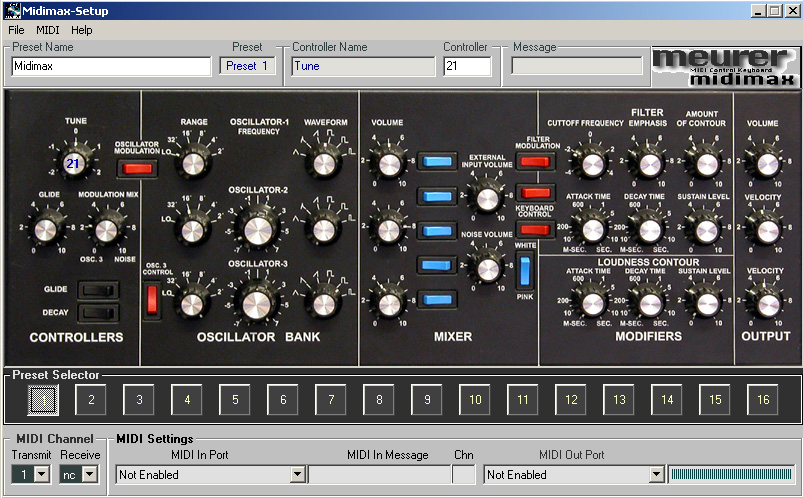The width and height of the screenshot is (803, 498).
Task: Select preset 2 in Preset Selector
Action: click(91, 400)
